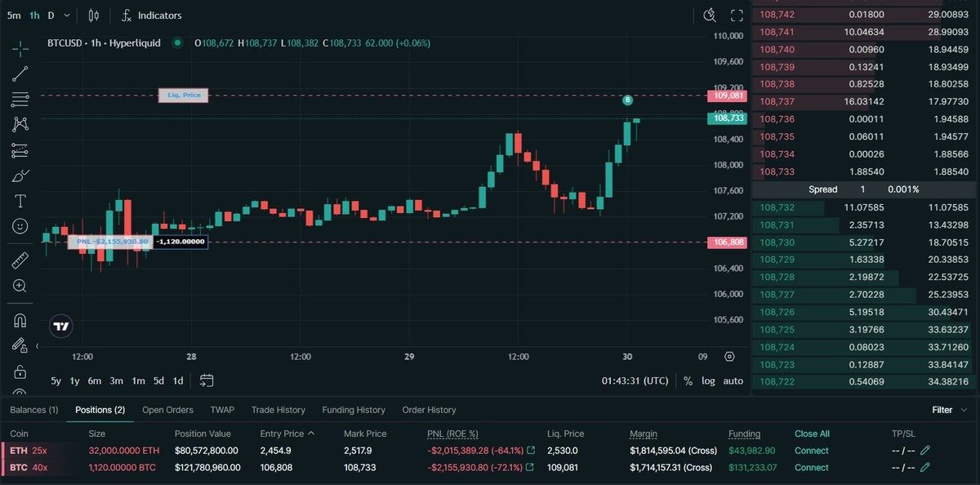Select the crosshair cursor tool

[x=20, y=49]
